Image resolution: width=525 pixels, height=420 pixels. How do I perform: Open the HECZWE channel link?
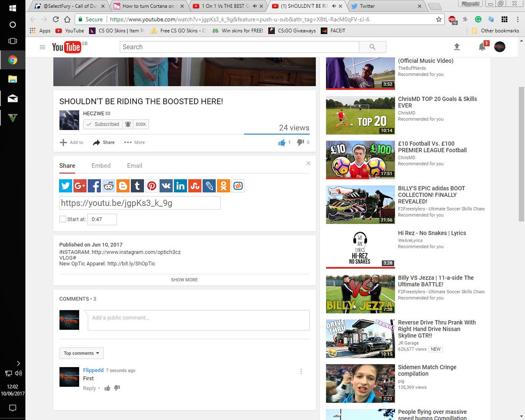click(x=94, y=113)
